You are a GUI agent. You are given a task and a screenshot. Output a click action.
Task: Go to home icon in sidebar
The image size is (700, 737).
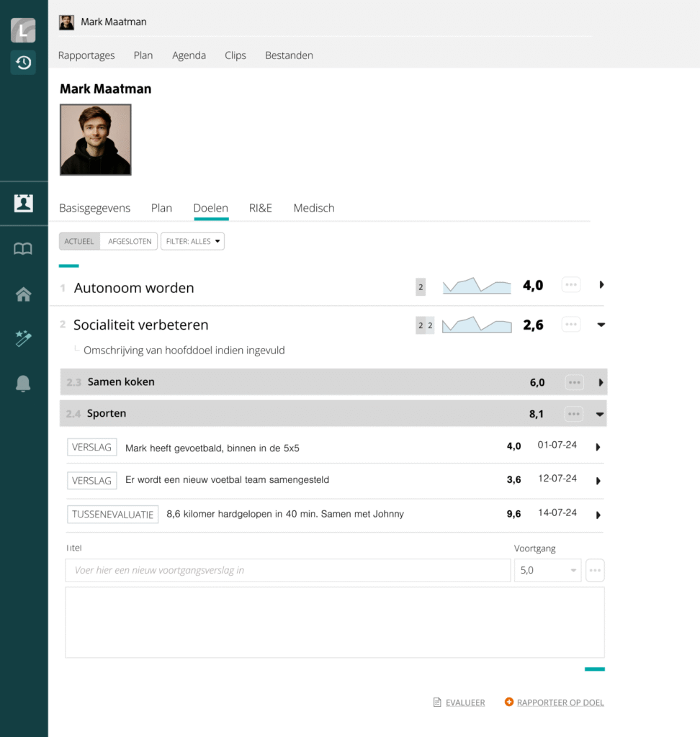[23, 294]
